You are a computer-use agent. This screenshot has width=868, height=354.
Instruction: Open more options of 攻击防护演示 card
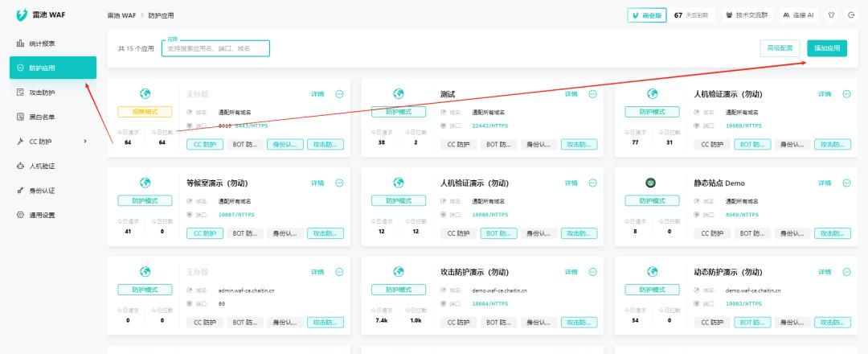593,272
